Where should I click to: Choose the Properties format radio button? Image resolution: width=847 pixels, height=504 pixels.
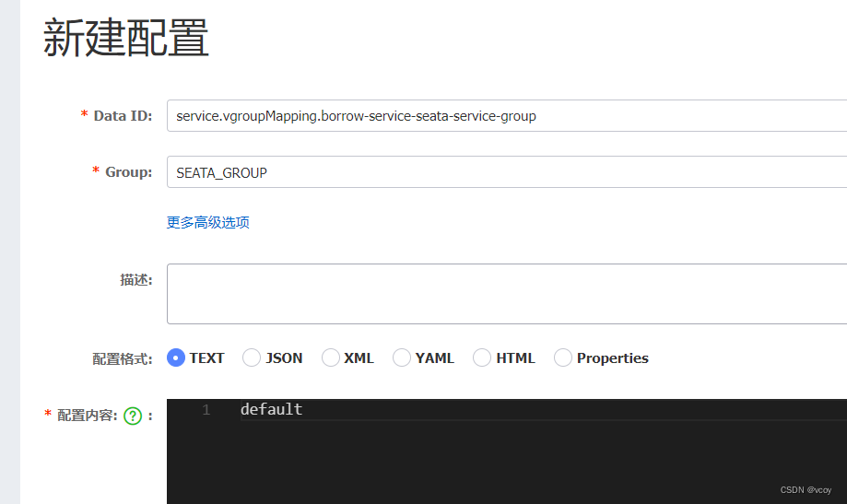563,357
